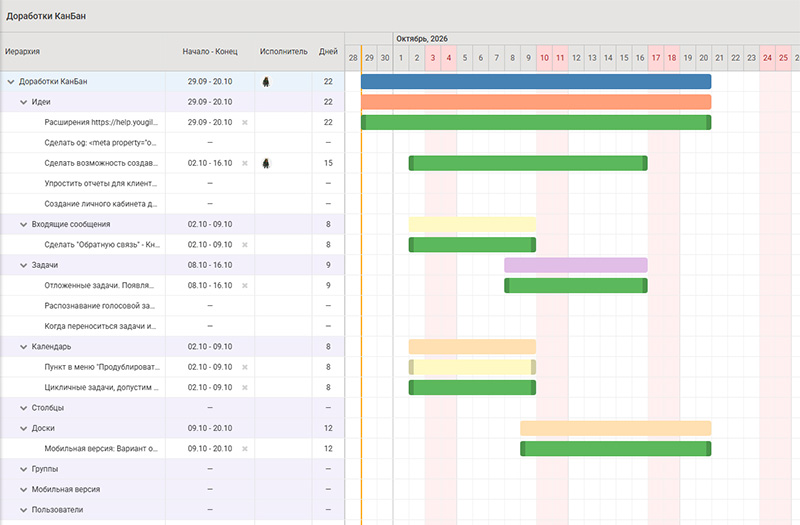
Task: Remove dates using x on Сделать возможность row
Action: pyautogui.click(x=245, y=163)
